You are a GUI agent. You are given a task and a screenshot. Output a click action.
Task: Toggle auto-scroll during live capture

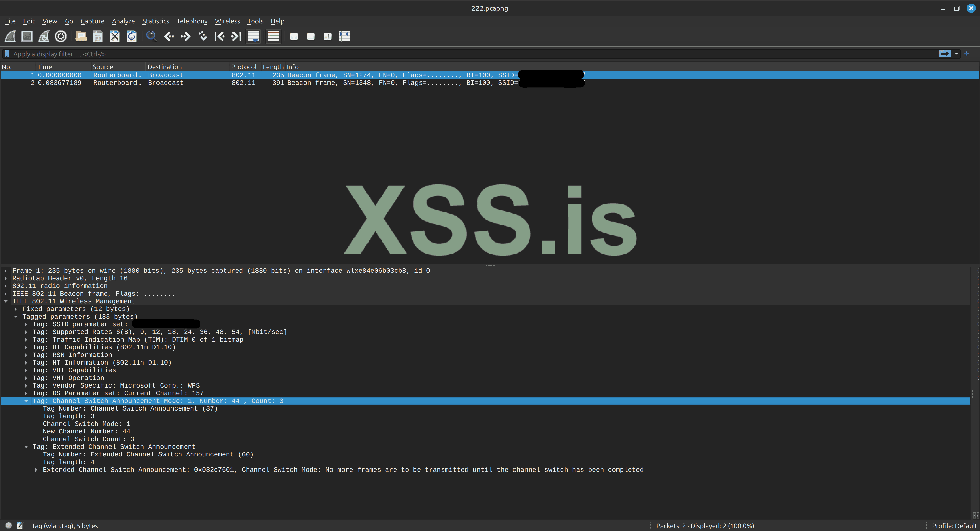point(253,37)
